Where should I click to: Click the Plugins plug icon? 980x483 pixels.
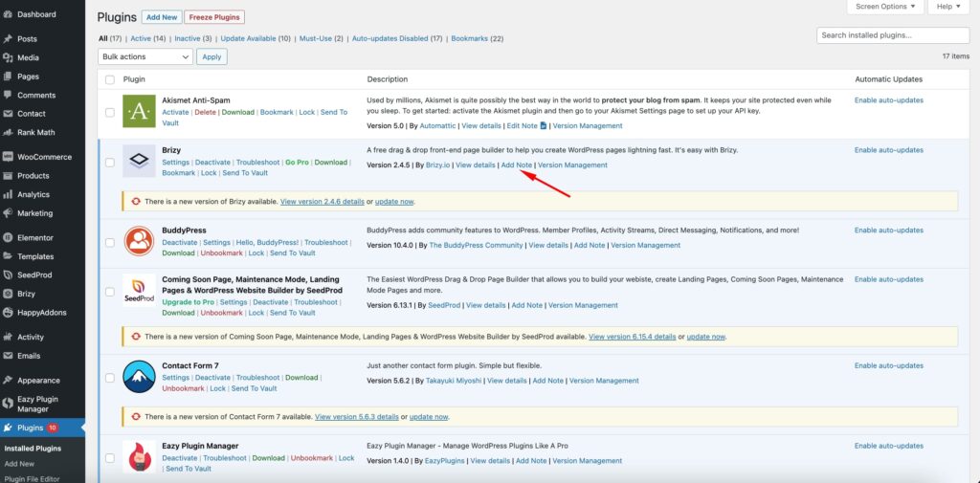click(8, 428)
